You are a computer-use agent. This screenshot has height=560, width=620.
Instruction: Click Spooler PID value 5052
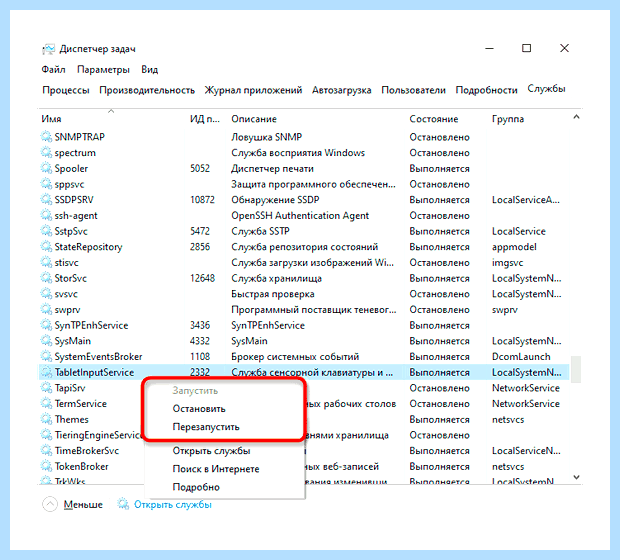point(200,168)
